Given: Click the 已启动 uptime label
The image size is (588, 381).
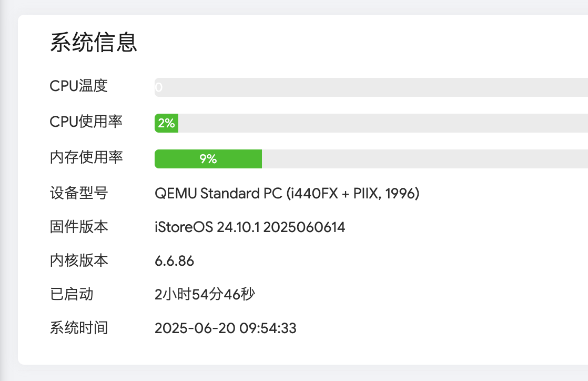Looking at the screenshot, I should pyautogui.click(x=72, y=294).
